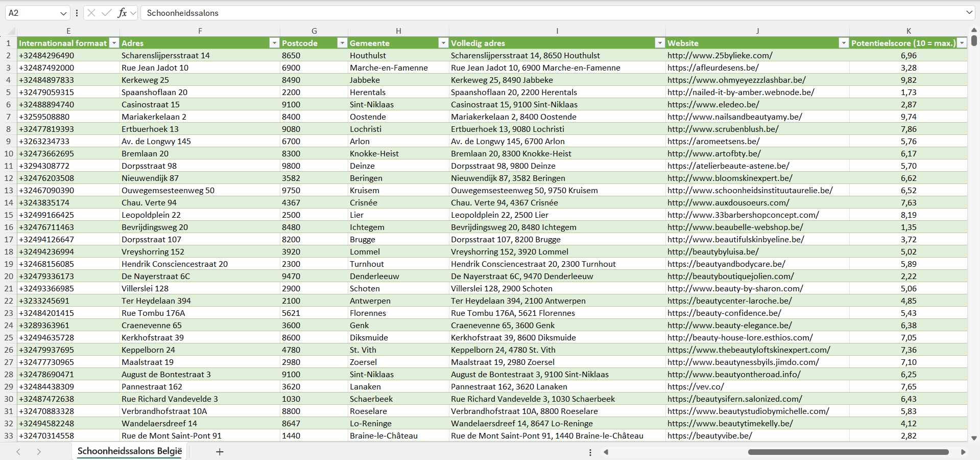980x460 pixels.
Task: Click the next sheet navigation arrow
Action: [x=39, y=452]
